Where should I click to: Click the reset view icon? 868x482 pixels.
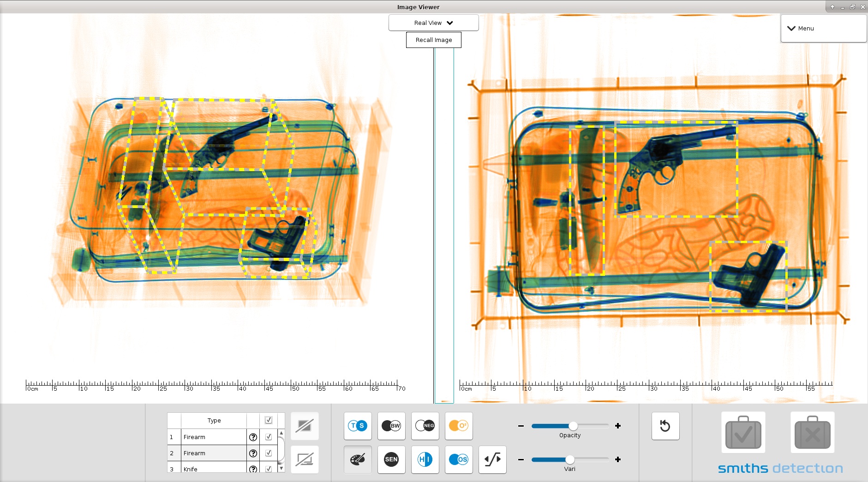665,426
